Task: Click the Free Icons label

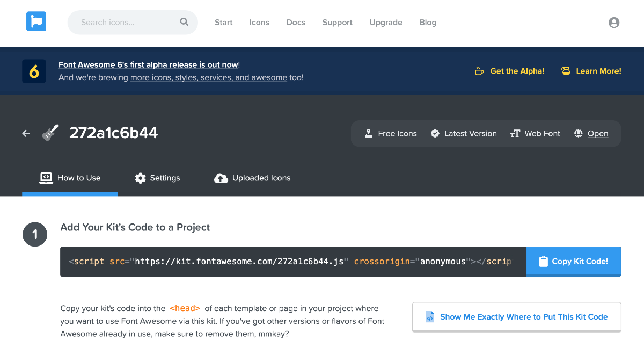Action: click(398, 133)
